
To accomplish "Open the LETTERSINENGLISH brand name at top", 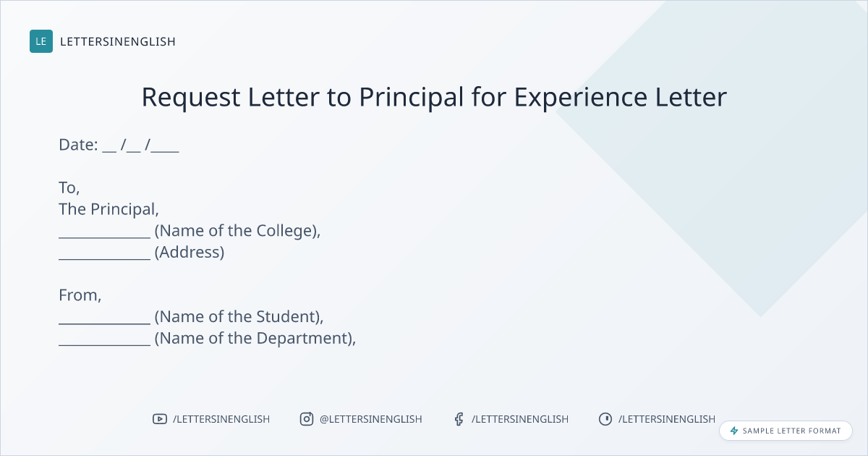I will pos(118,41).
